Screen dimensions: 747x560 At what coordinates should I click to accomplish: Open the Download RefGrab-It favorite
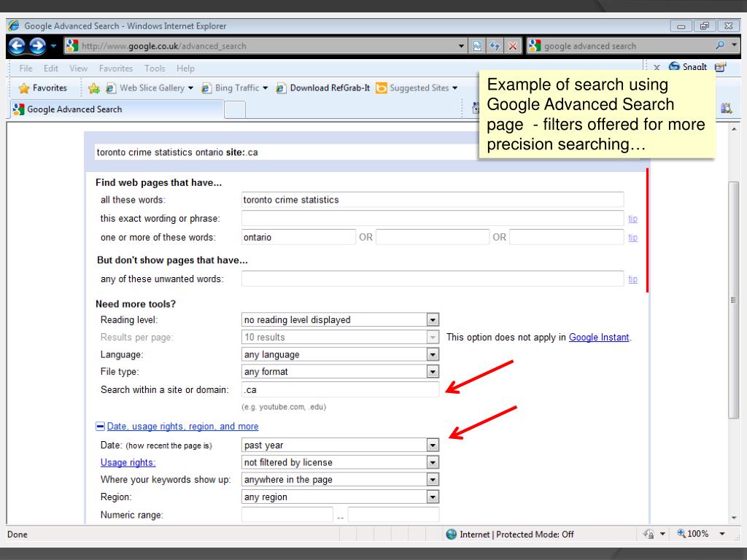323,88
